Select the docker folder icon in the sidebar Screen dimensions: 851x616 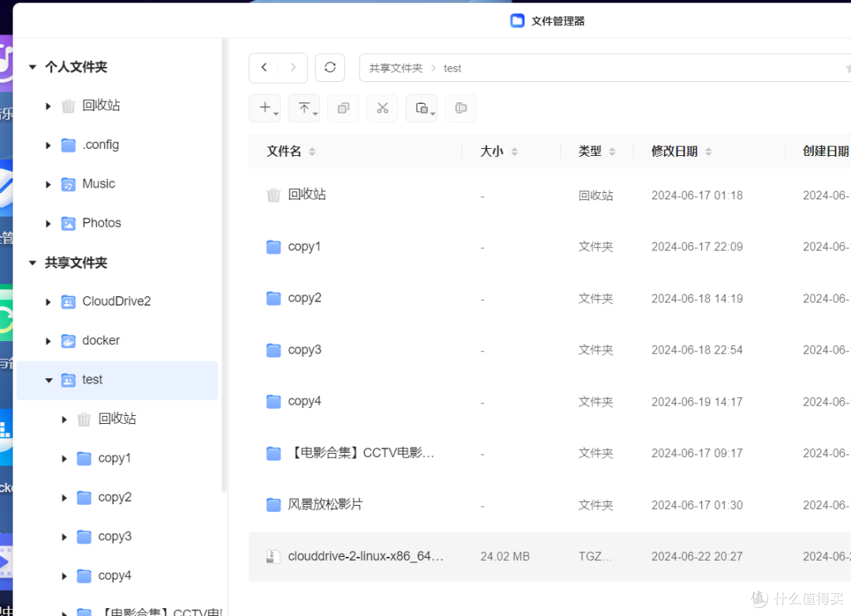(68, 341)
